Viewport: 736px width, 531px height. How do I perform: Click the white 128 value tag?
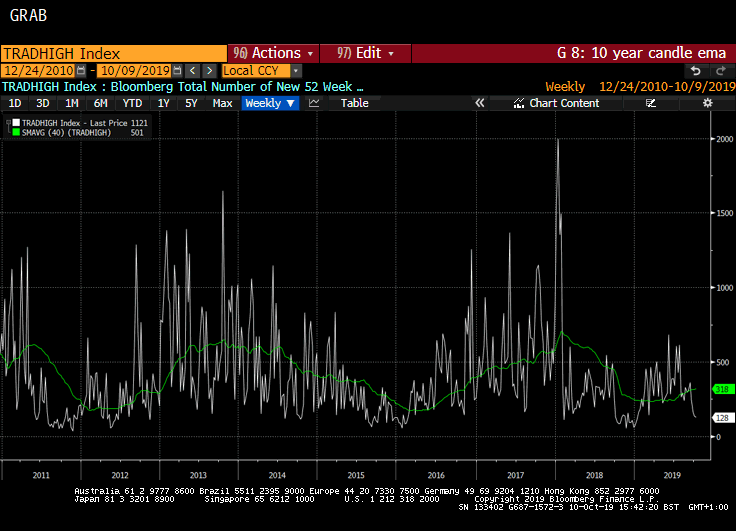click(x=723, y=418)
